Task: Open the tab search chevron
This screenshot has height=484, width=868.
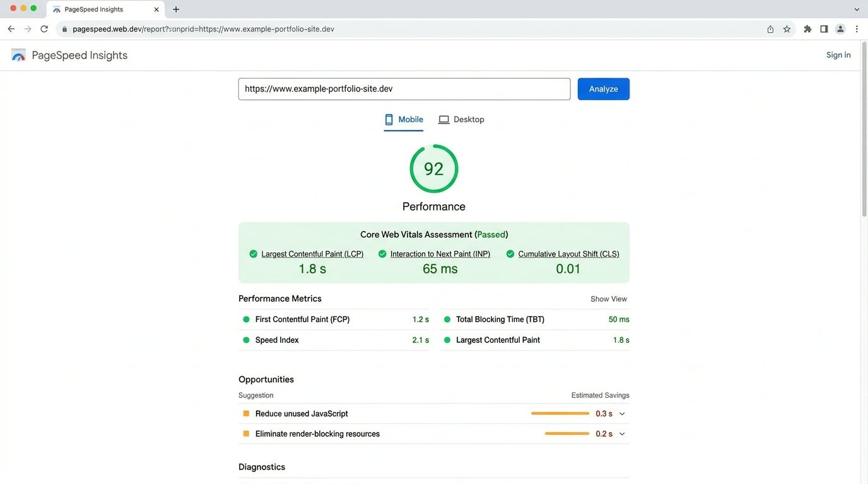Action: coord(857,9)
